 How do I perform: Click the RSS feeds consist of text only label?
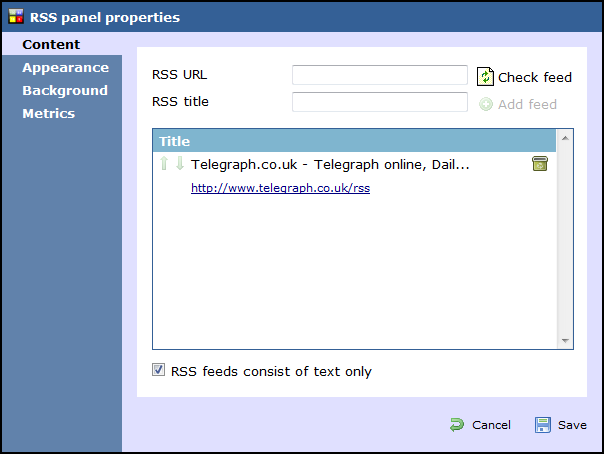click(x=271, y=371)
